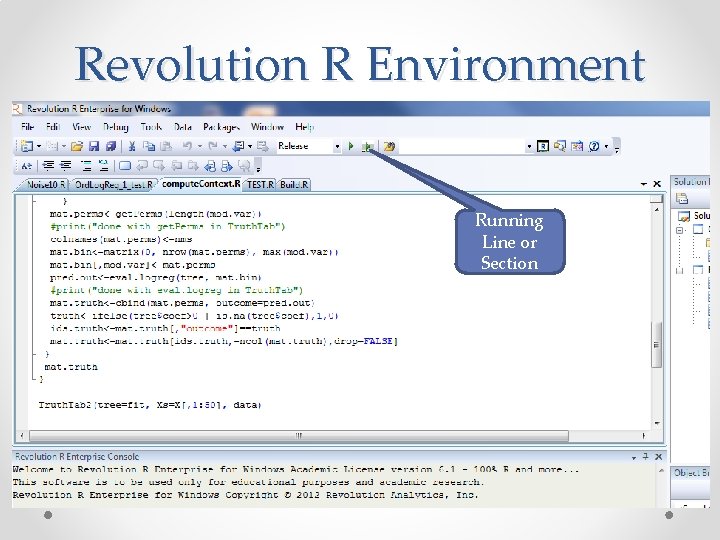
Task: Click the 'TruthTab2(tree=fit' code line
Action: (150, 405)
